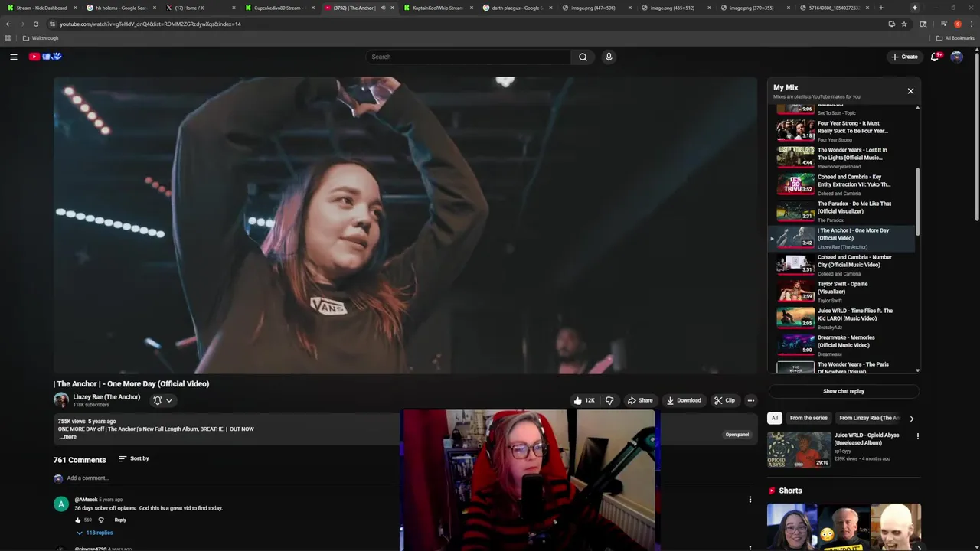Click the main video player

pos(405,225)
